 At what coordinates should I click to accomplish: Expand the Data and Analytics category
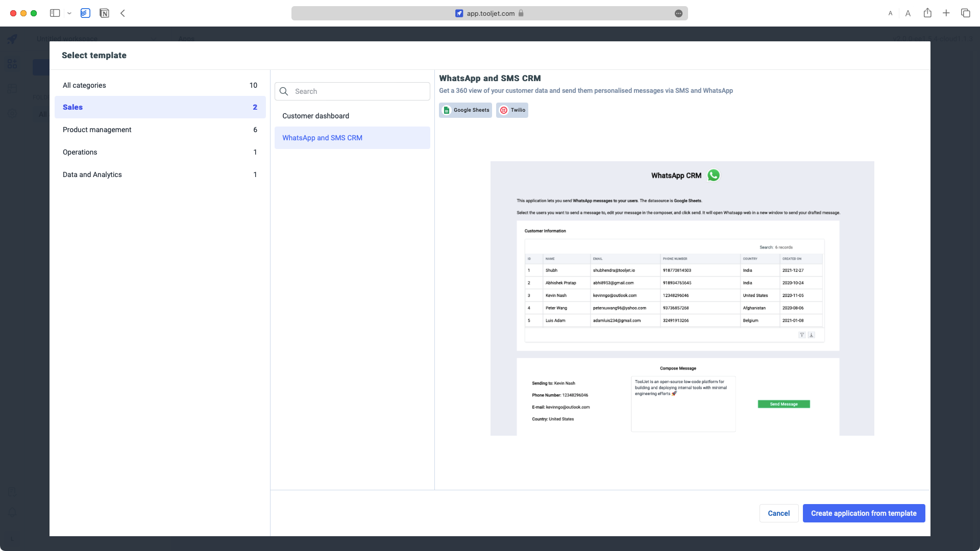91,174
